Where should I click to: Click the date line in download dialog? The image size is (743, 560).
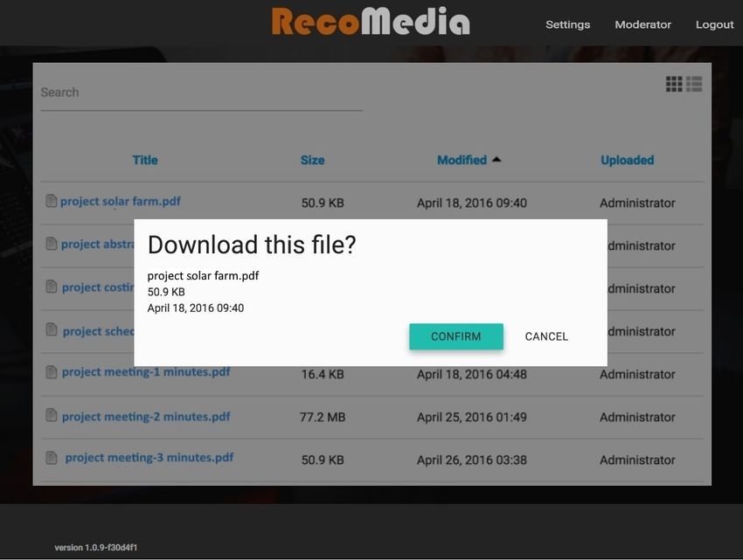coord(196,308)
